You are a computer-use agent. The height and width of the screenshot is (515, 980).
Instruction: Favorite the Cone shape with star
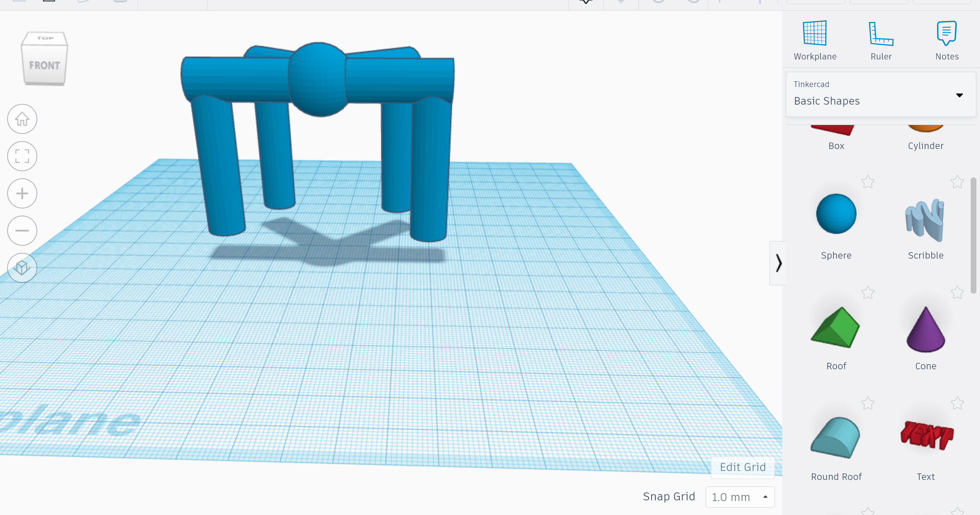pyautogui.click(x=957, y=293)
